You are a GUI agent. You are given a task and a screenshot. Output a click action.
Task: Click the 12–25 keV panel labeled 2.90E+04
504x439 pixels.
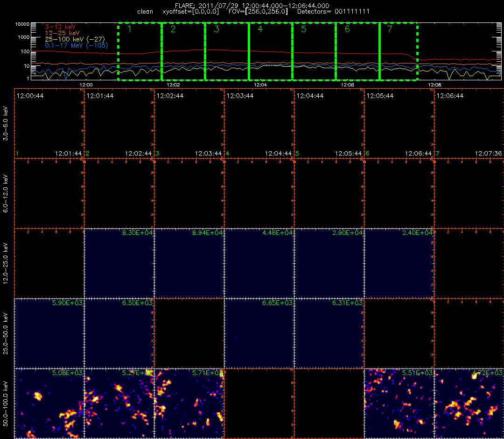click(x=329, y=263)
